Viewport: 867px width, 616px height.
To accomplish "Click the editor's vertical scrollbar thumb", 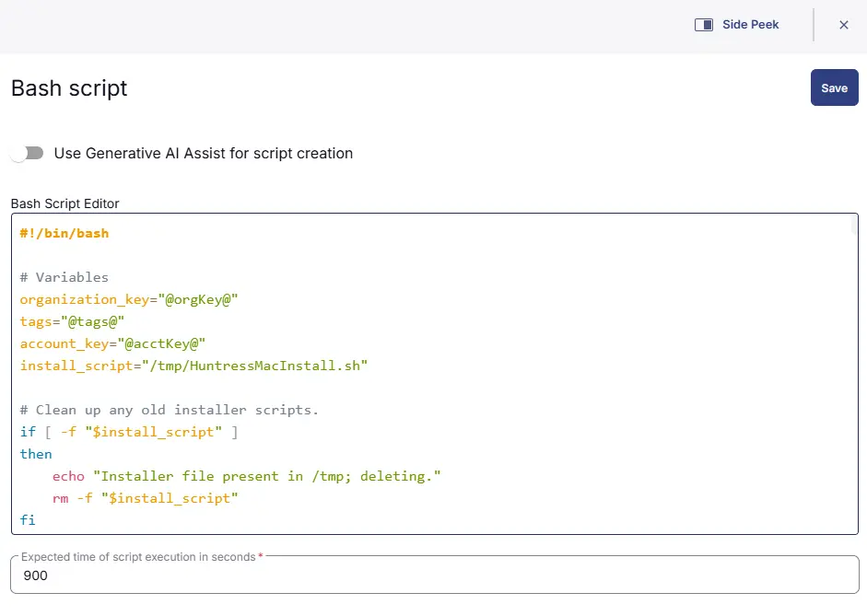I will pyautogui.click(x=854, y=226).
